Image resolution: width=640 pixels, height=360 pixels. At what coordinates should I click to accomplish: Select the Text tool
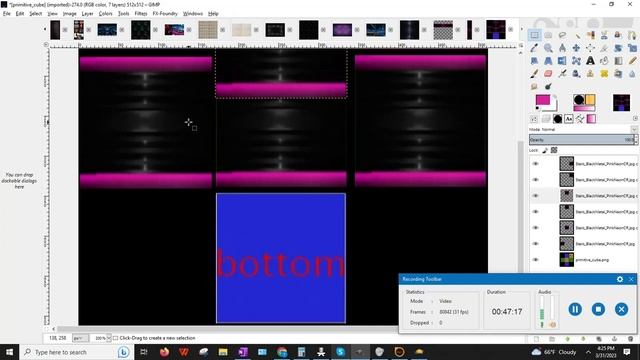click(590, 61)
